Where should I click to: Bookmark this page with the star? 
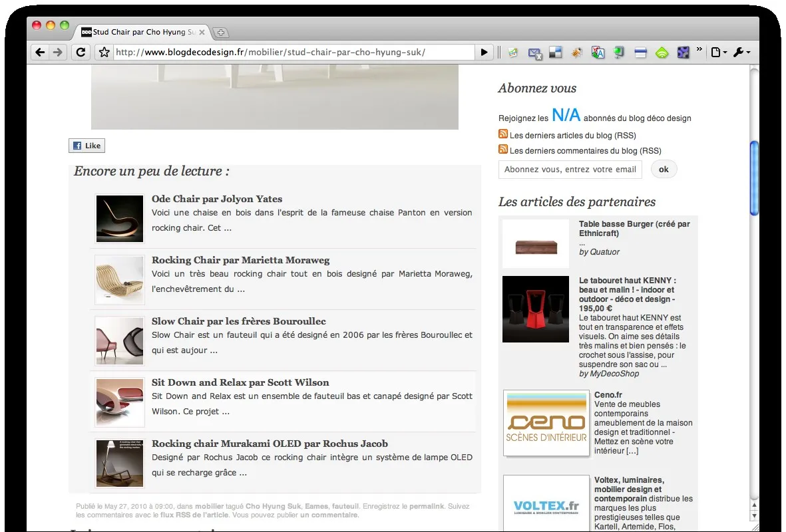coord(104,52)
